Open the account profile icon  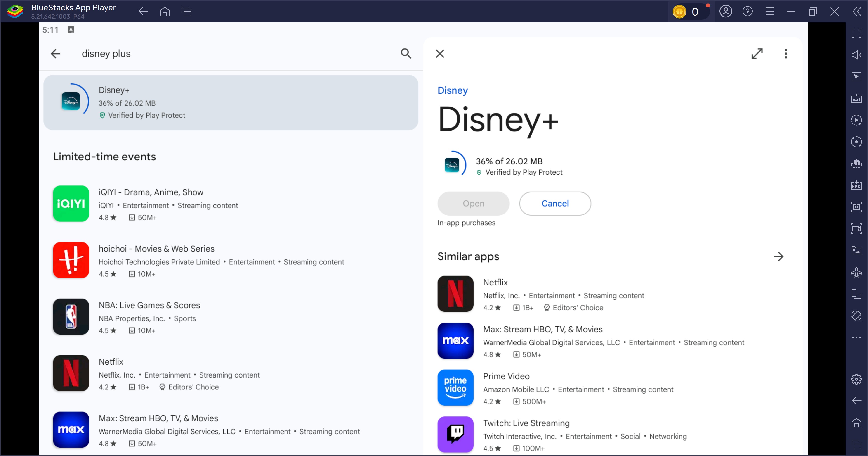pos(725,12)
